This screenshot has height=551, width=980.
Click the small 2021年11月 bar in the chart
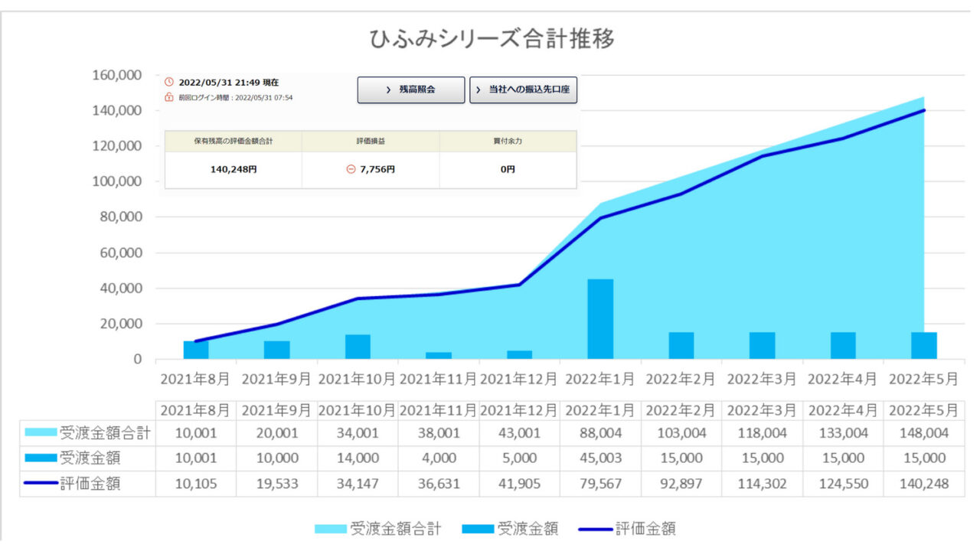(x=439, y=356)
